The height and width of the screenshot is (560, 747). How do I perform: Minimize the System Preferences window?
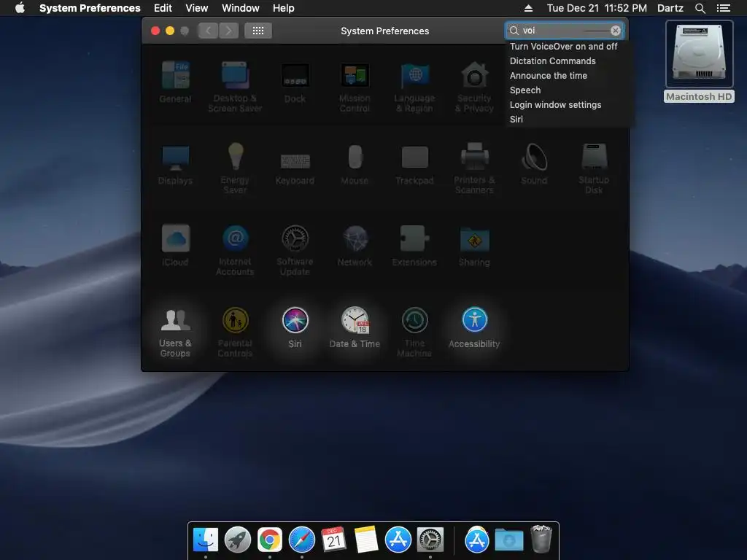pyautogui.click(x=169, y=31)
